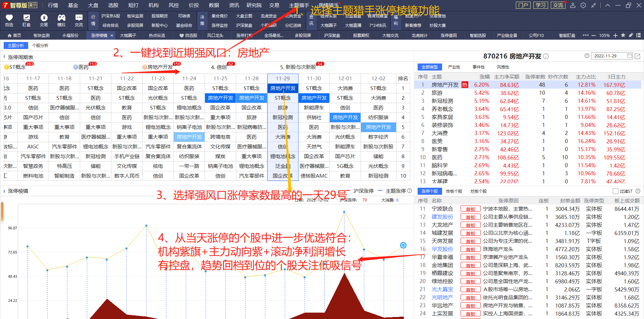Open 建发股份 stock link

[442, 217]
